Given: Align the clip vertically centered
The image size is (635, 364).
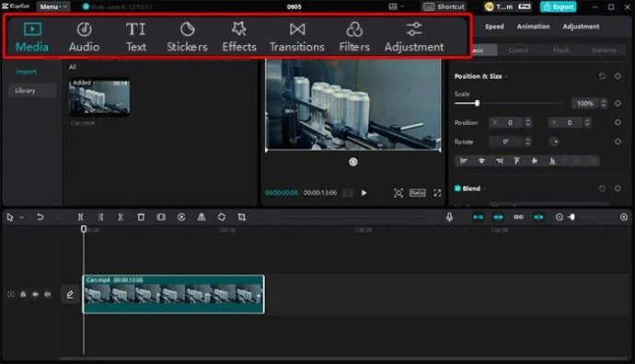Looking at the screenshot, I should pyautogui.click(x=535, y=161).
